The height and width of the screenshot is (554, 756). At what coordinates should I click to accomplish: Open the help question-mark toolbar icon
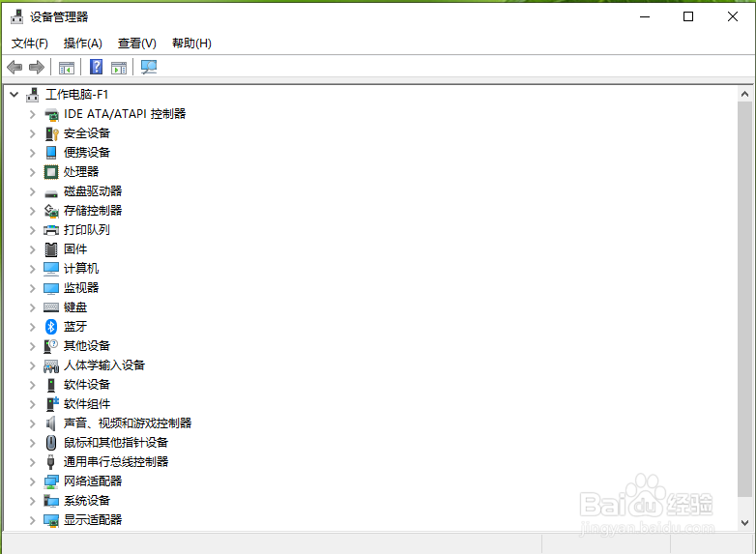97,67
